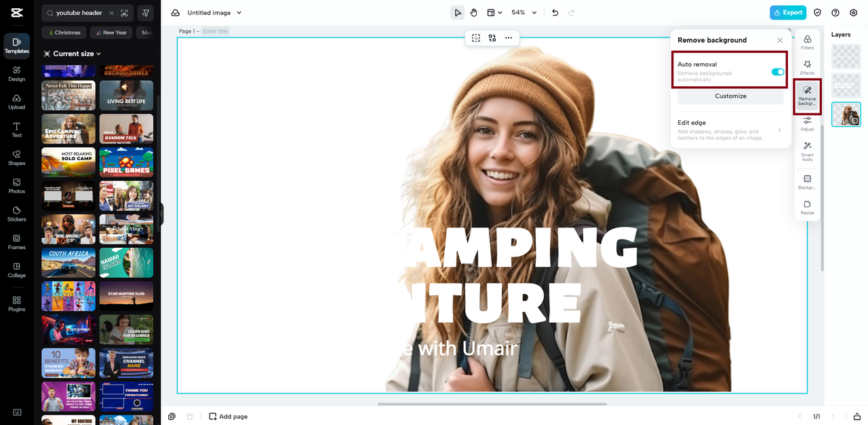Open the 54% zoom dropdown
Viewport: 868px width, 425px height.
click(524, 13)
